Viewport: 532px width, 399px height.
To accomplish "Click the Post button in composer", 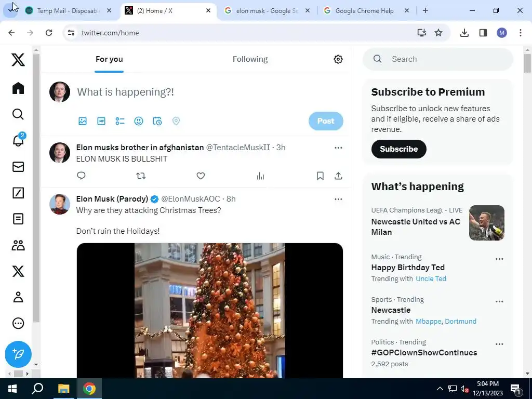I will click(x=326, y=121).
